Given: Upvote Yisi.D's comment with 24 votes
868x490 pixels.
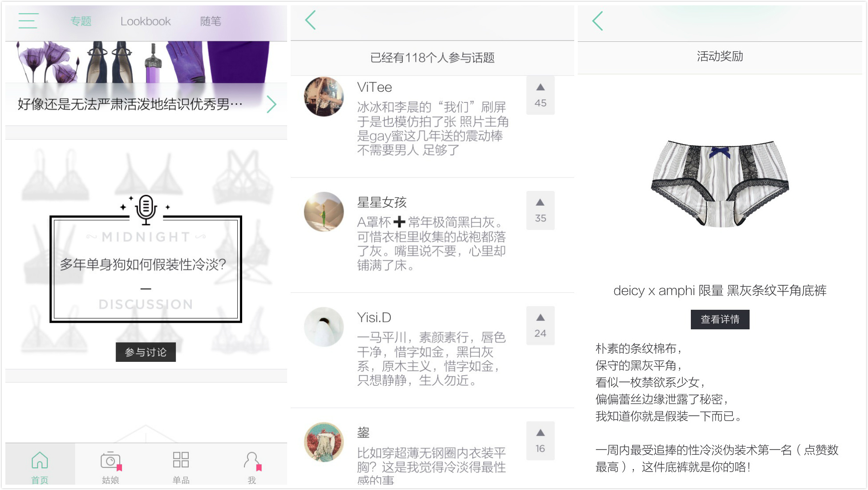Looking at the screenshot, I should click(540, 326).
